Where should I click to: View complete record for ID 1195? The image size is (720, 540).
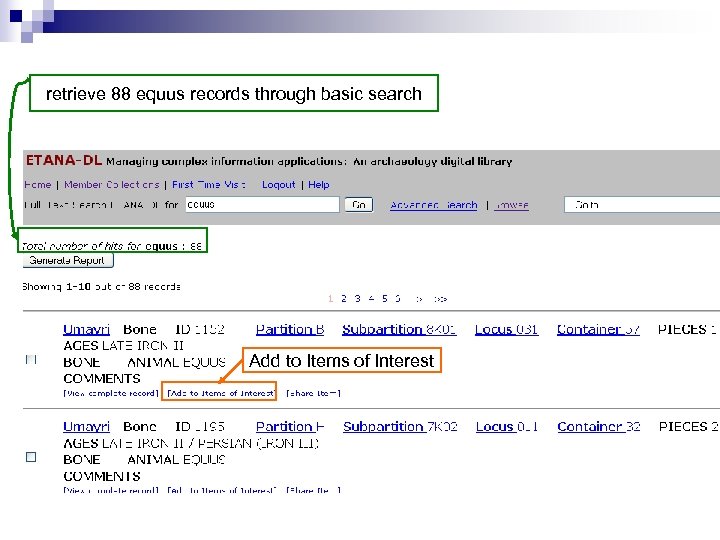111,490
